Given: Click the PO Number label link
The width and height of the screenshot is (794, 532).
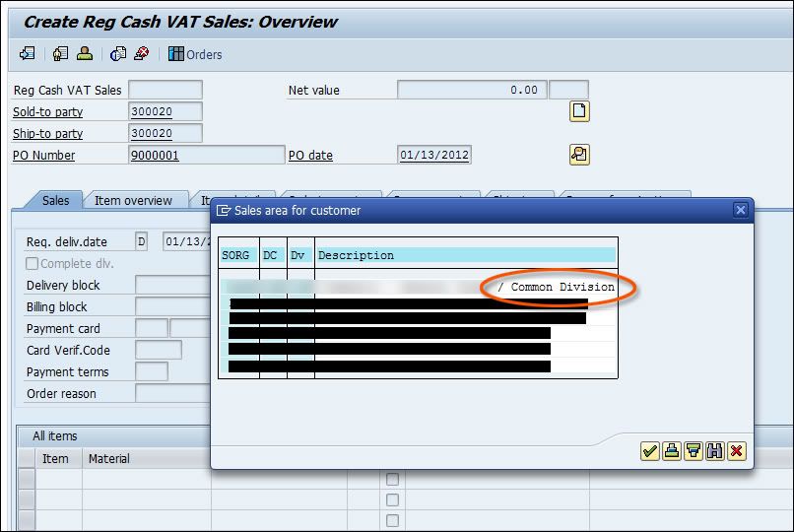Looking at the screenshot, I should pos(43,156).
